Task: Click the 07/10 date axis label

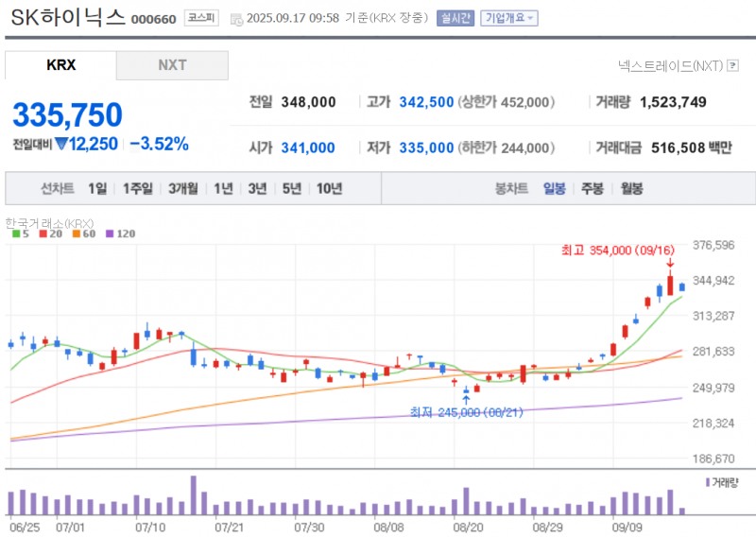Action: tap(150, 528)
